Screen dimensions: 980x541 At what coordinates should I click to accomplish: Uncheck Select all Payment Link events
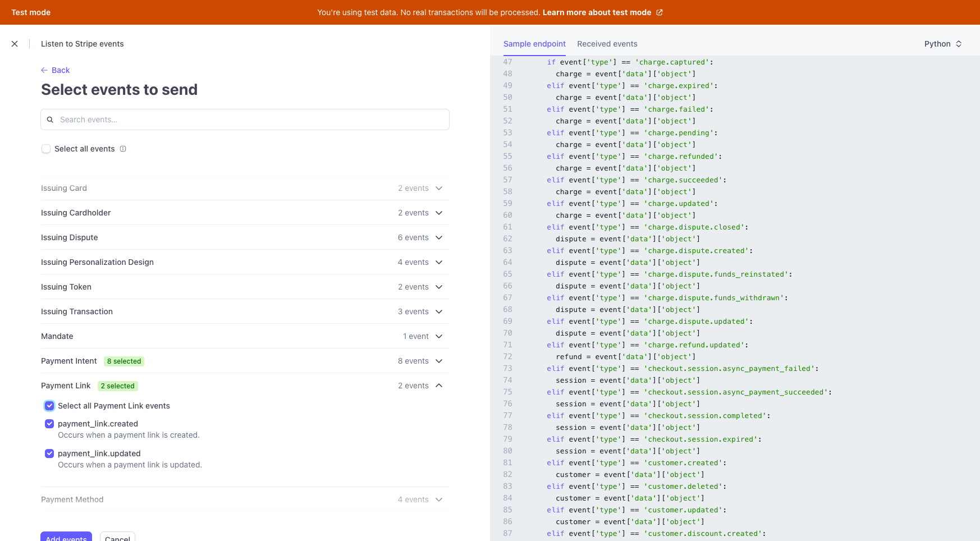click(49, 406)
